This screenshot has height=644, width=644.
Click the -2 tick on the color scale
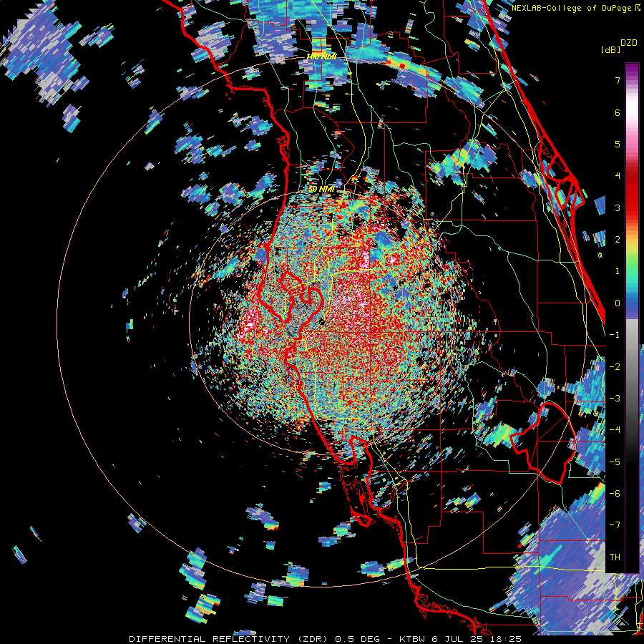pyautogui.click(x=615, y=366)
